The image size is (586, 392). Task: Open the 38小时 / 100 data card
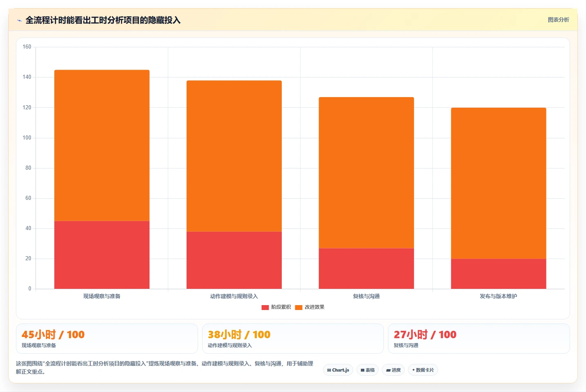tap(293, 339)
